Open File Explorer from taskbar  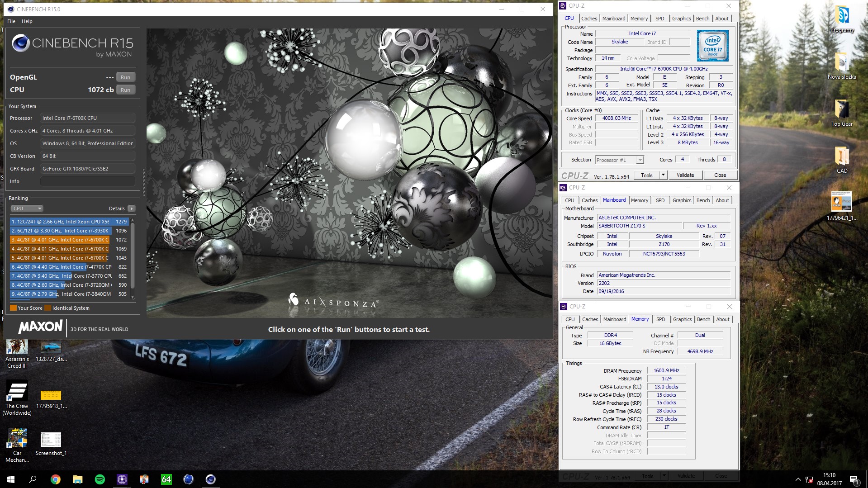tap(77, 479)
